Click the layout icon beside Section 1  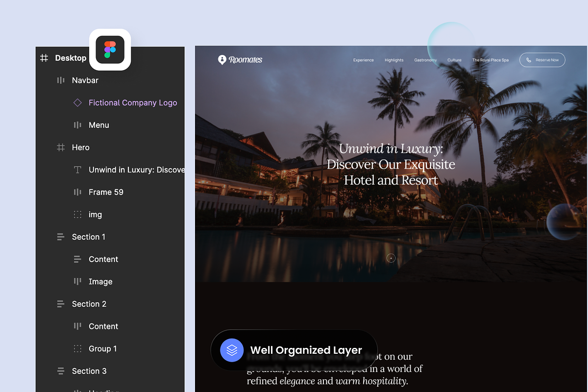pyautogui.click(x=61, y=237)
